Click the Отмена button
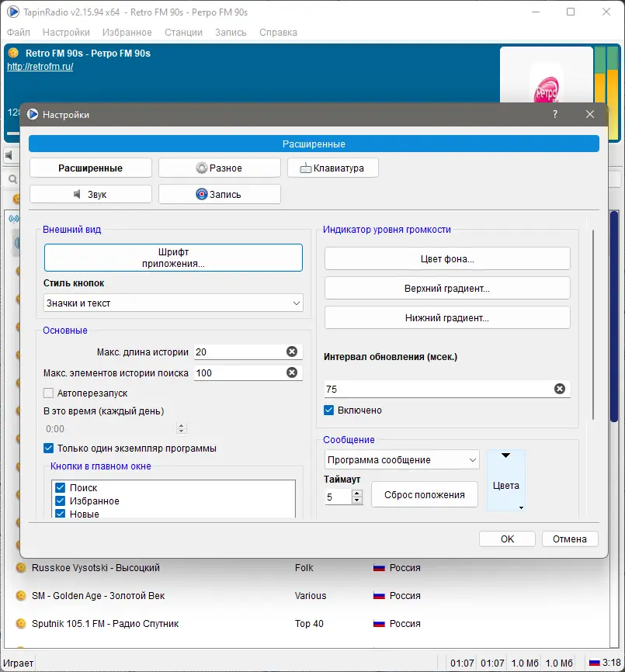Image resolution: width=625 pixels, height=672 pixels. (x=570, y=539)
